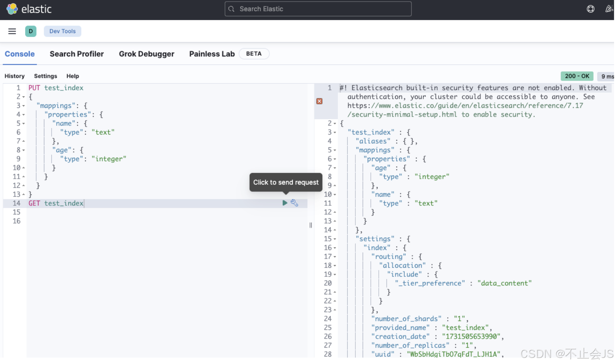Image resolution: width=615 pixels, height=364 pixels.
Task: Collapse output "routing" fold on line 17
Action: [x=335, y=257]
